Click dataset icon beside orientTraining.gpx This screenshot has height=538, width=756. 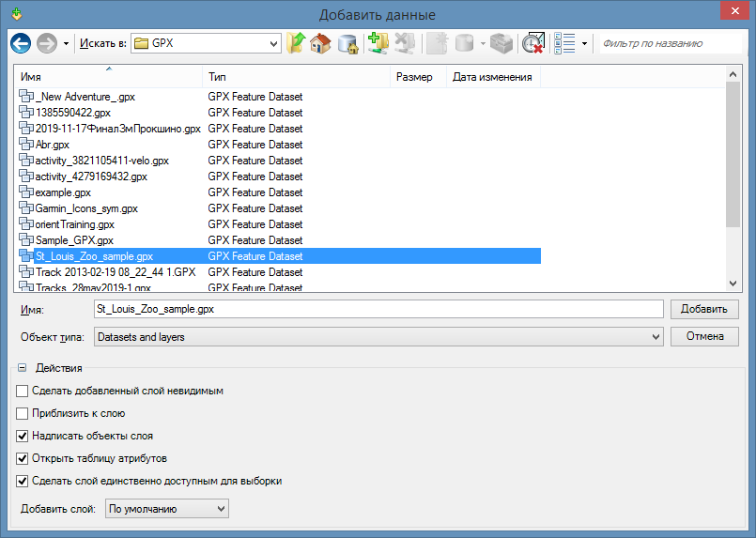point(26,223)
